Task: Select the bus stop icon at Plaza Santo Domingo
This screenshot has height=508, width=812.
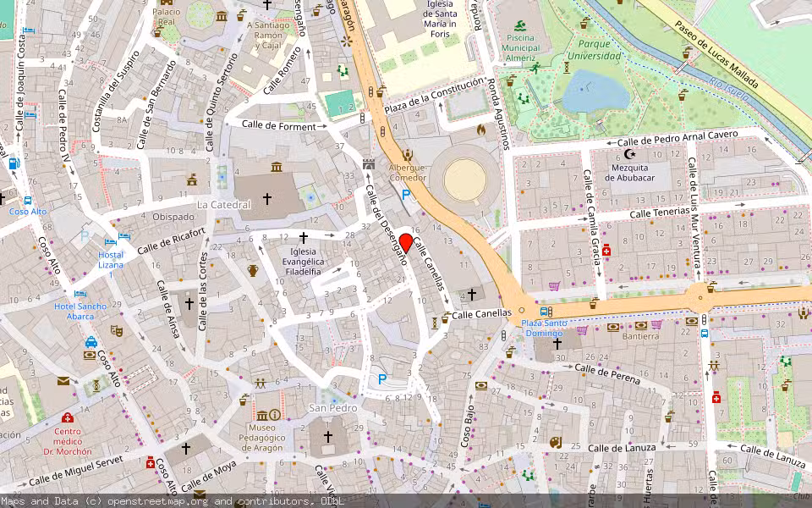Action: tap(544, 311)
